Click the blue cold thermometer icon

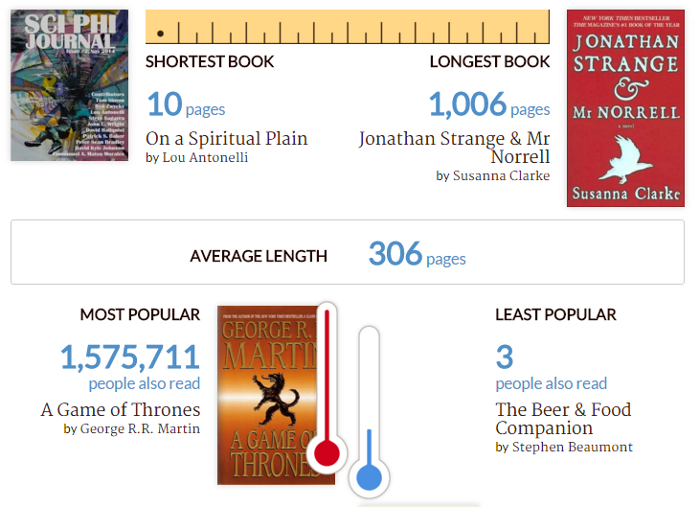click(x=369, y=412)
